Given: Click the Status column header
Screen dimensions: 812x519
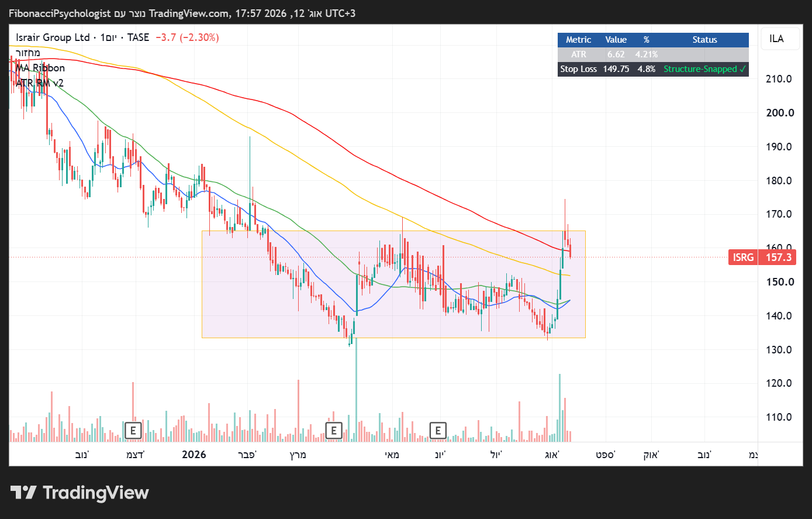Looking at the screenshot, I should 705,40.
